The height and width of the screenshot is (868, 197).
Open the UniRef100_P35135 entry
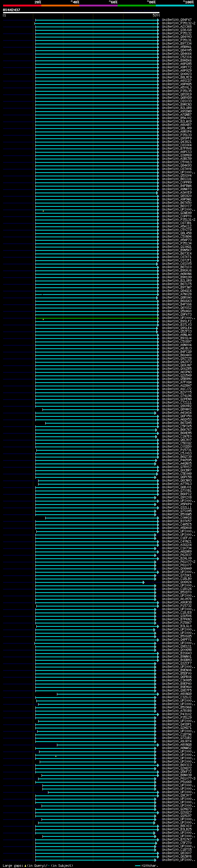click(177, 91)
